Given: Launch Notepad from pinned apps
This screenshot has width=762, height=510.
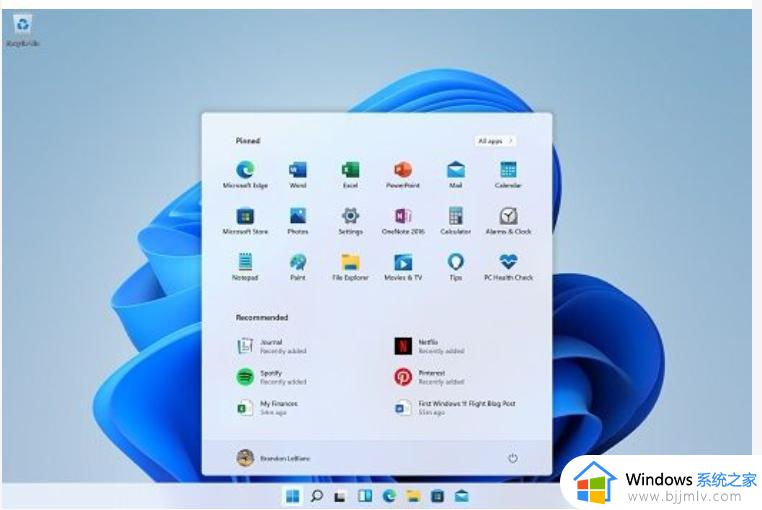Looking at the screenshot, I should coord(245,267).
